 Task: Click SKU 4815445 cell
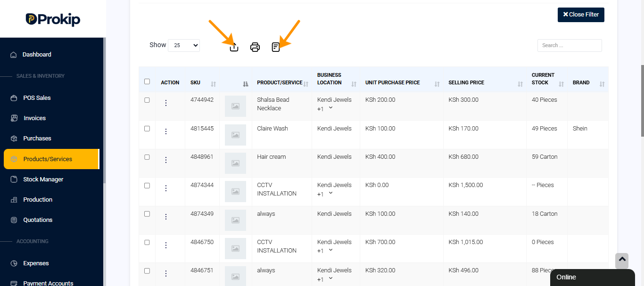[202, 129]
